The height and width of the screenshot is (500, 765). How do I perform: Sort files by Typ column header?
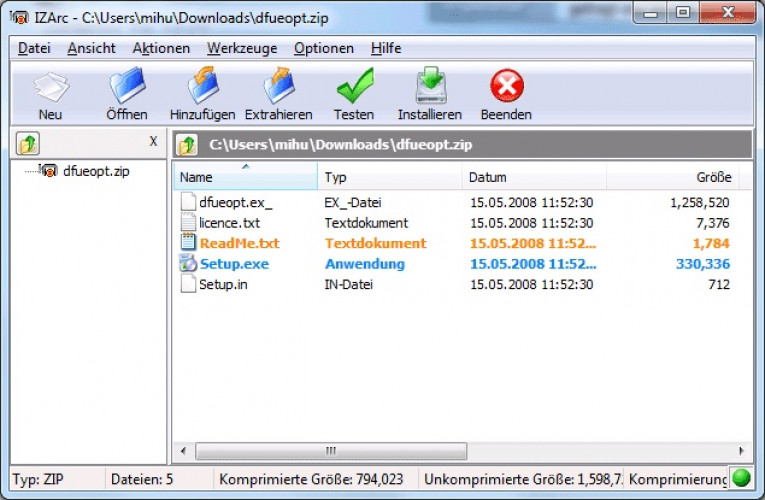[x=389, y=177]
